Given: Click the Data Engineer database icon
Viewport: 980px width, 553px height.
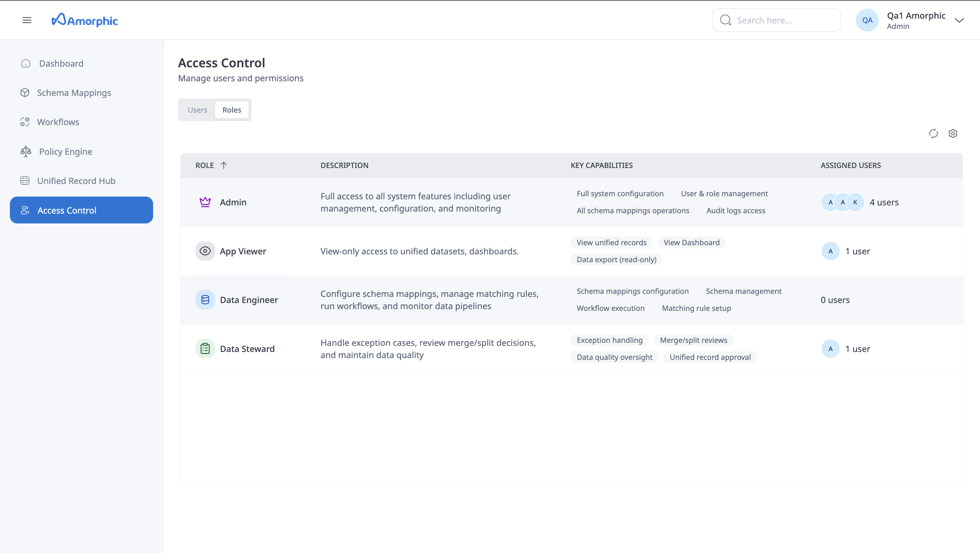Looking at the screenshot, I should click(205, 300).
